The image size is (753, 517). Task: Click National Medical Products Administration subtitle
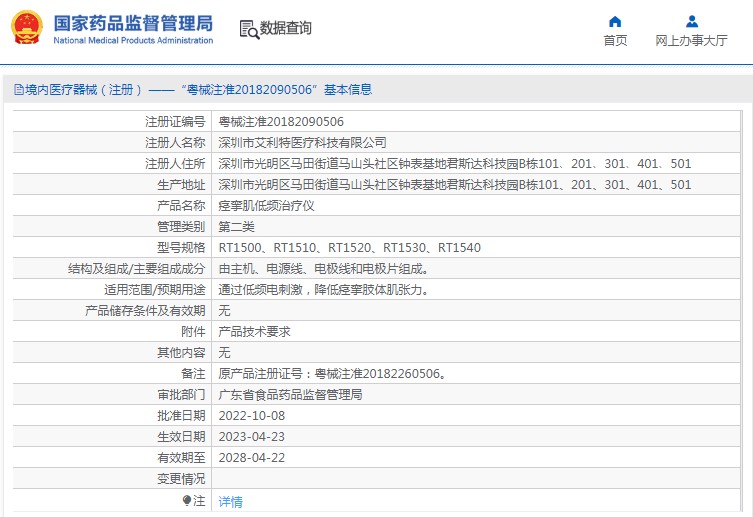click(x=133, y=40)
